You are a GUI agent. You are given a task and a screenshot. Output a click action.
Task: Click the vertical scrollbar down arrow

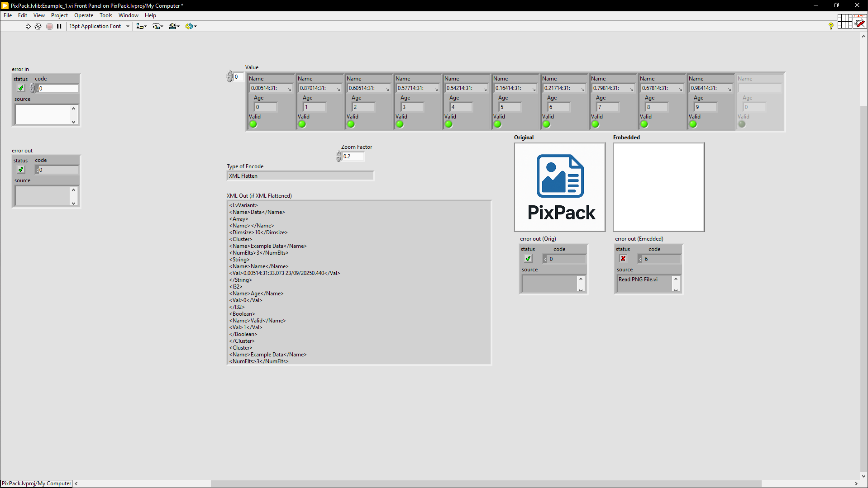click(864, 476)
